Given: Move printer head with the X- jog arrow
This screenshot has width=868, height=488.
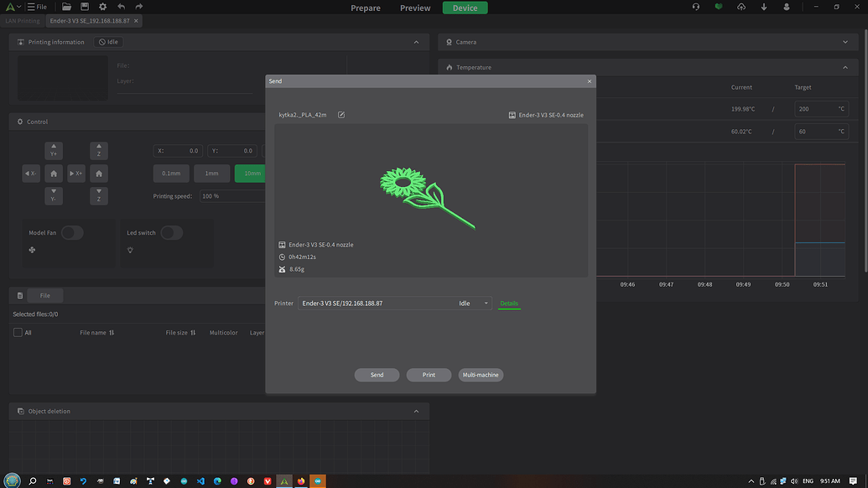Looking at the screenshot, I should (30, 173).
